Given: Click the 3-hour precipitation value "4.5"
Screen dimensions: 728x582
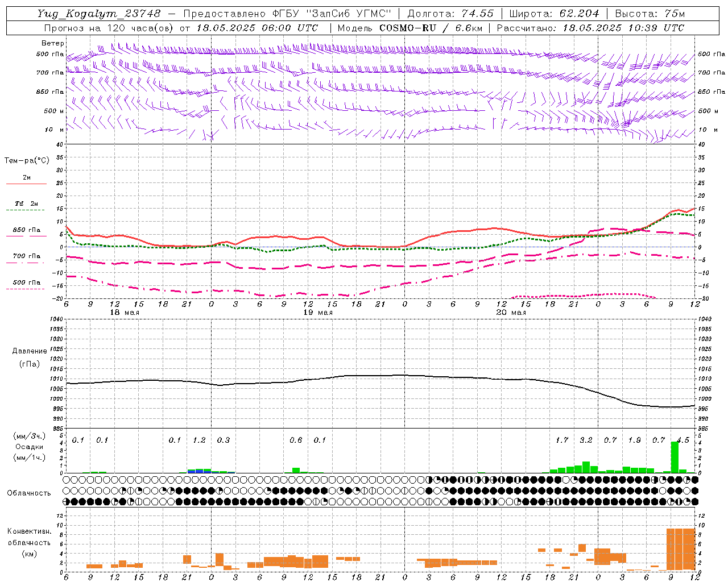Looking at the screenshot, I should [682, 440].
